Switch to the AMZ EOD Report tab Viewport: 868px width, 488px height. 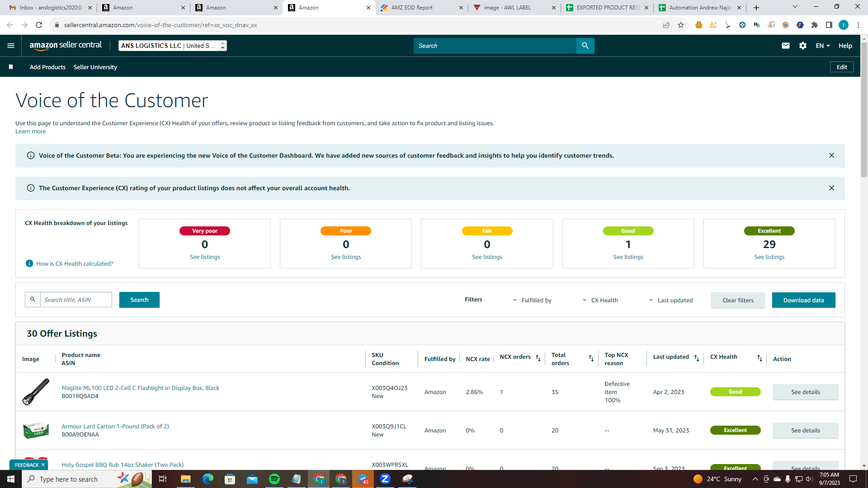(421, 8)
